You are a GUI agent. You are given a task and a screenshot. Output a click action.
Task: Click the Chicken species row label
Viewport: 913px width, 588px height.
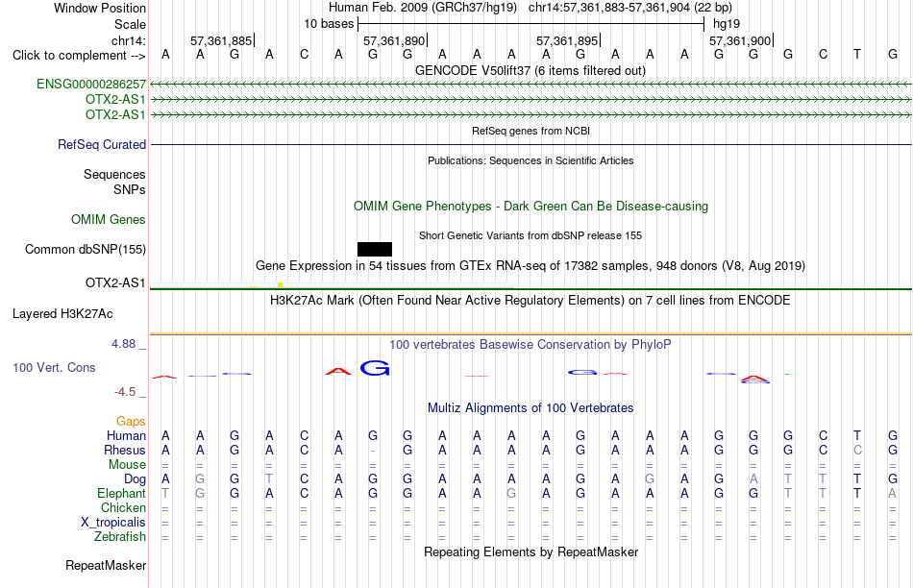(123, 507)
